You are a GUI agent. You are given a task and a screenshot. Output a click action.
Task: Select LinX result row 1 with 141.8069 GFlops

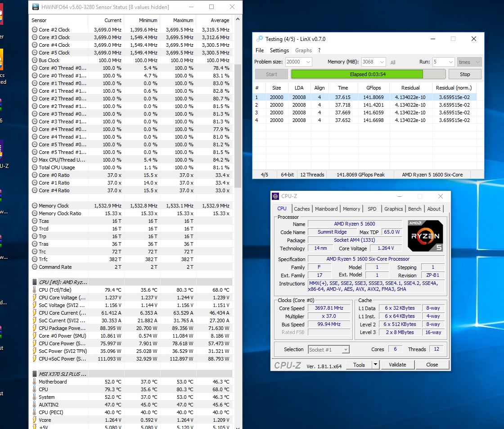click(x=364, y=97)
